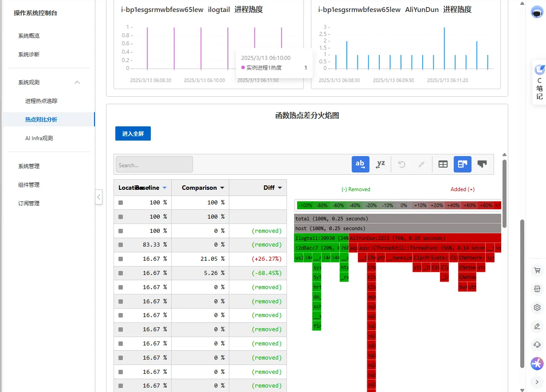Click the page vertical scrollbar thumb
This screenshot has width=546, height=392.
tap(522, 294)
